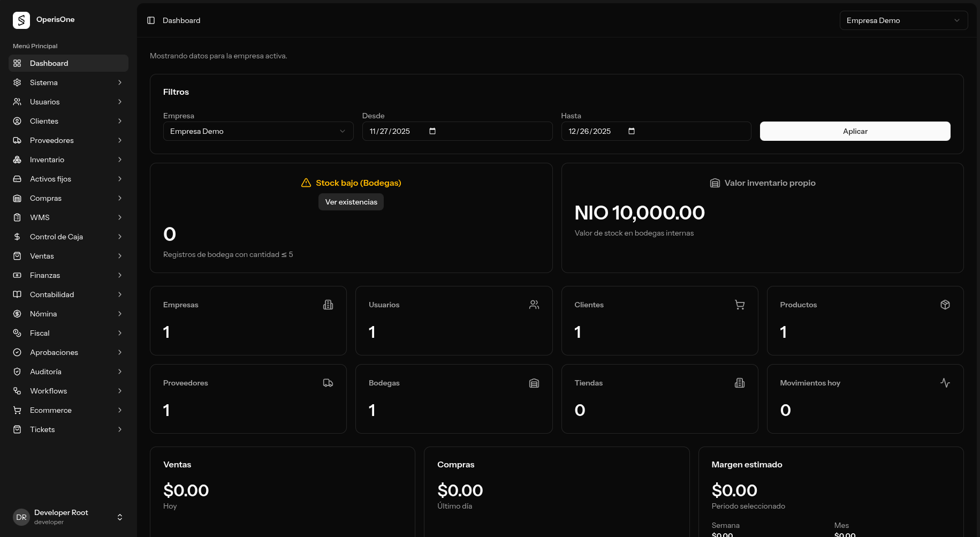Open the Empresa Demo header dropdown
Screen dimensions: 980x537
click(903, 20)
